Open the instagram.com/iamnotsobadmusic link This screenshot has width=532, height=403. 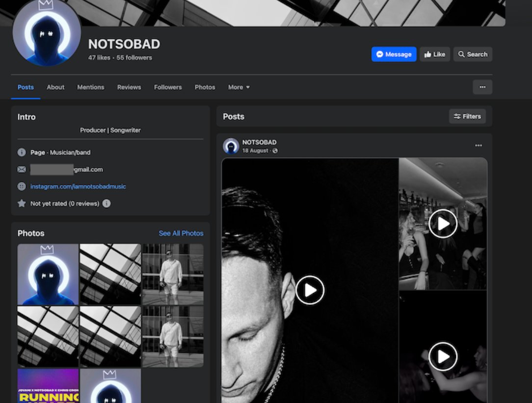[78, 186]
